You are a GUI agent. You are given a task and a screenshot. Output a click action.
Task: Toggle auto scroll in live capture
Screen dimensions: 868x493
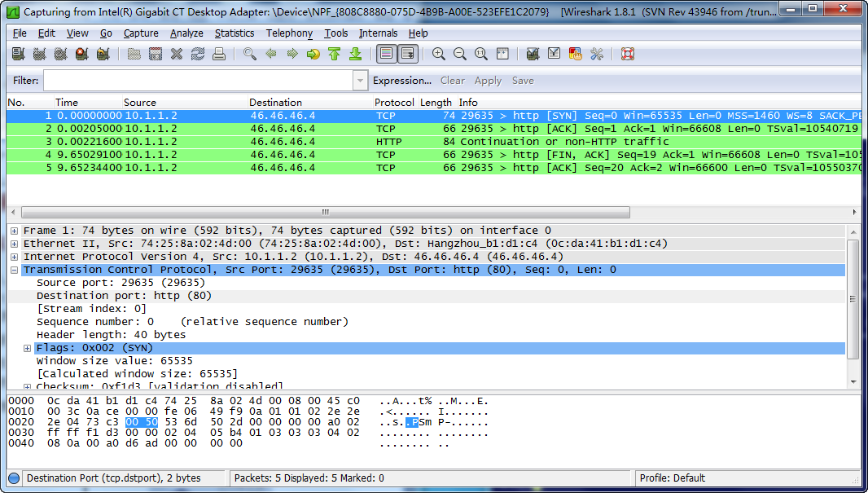pos(407,54)
